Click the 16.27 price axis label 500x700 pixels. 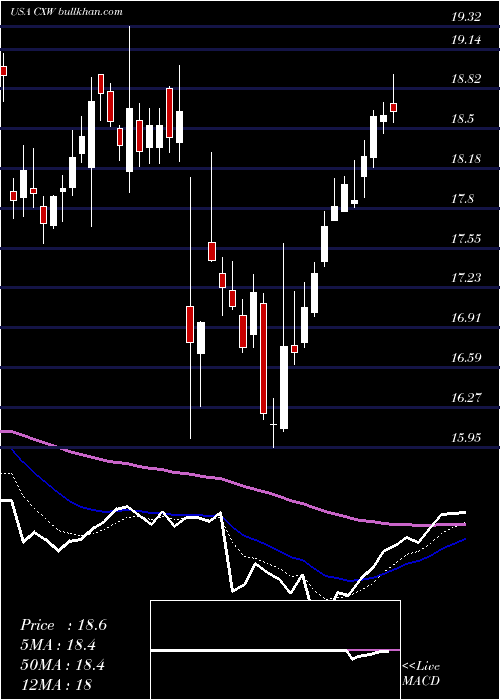(x=466, y=397)
